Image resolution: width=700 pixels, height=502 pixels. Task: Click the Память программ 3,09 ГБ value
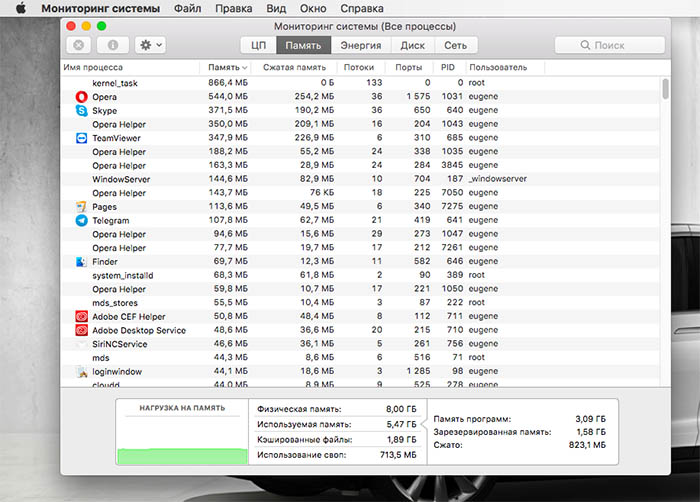[x=590, y=419]
